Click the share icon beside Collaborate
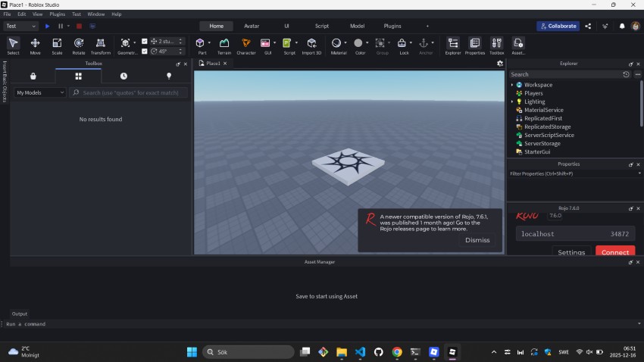The width and height of the screenshot is (644, 362). pyautogui.click(x=588, y=26)
